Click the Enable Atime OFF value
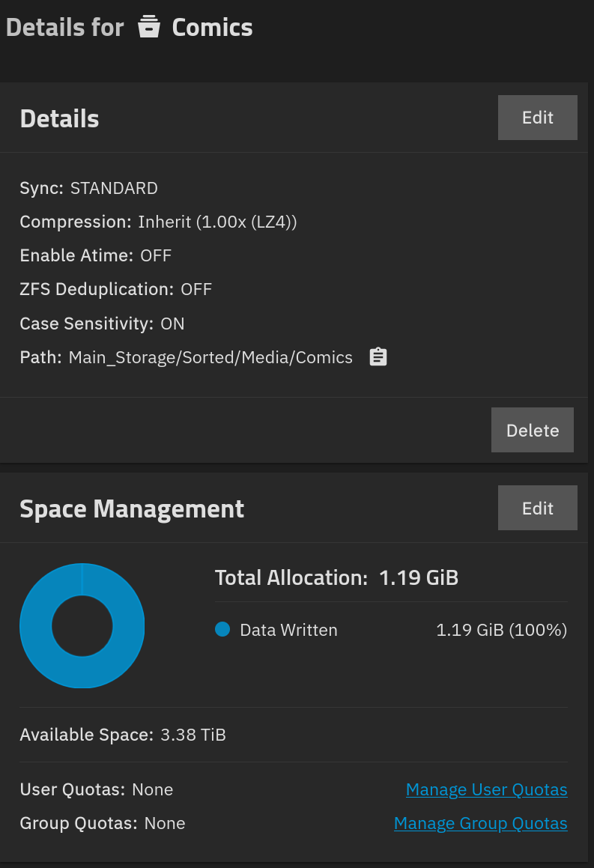The image size is (594, 868). [x=156, y=255]
